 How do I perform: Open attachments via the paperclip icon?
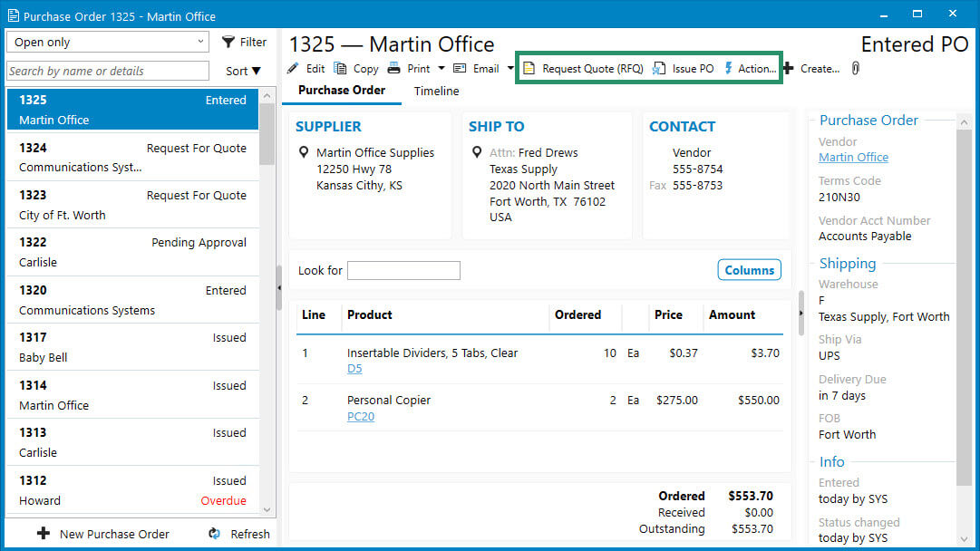856,69
